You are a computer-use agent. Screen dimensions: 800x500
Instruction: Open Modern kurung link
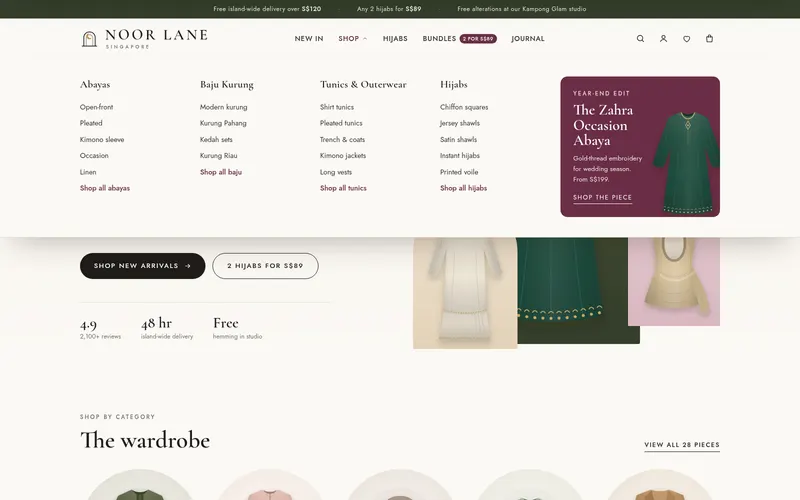click(223, 107)
